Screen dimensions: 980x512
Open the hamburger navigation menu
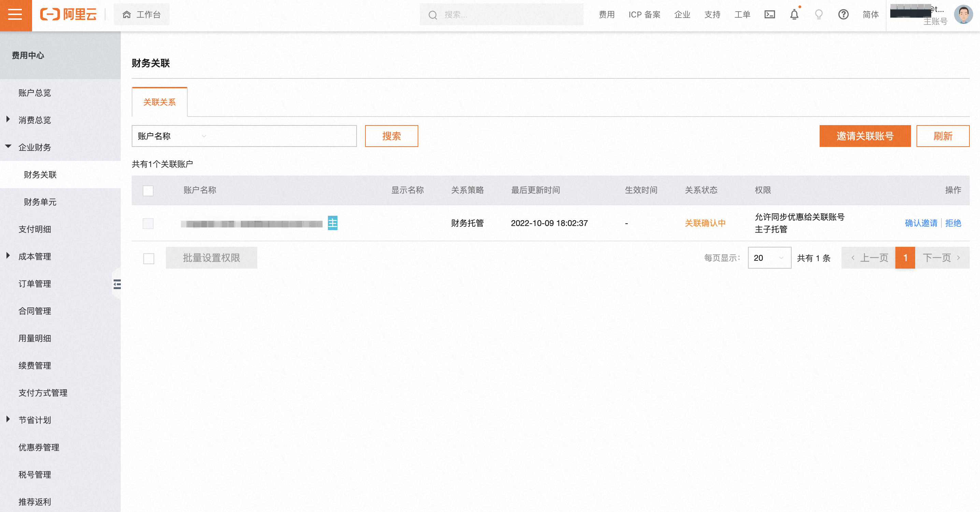(16, 15)
